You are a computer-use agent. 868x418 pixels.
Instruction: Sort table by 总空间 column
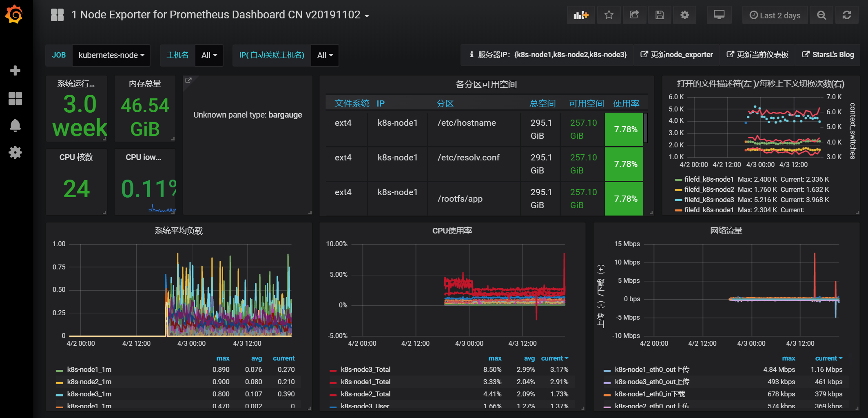(x=542, y=104)
